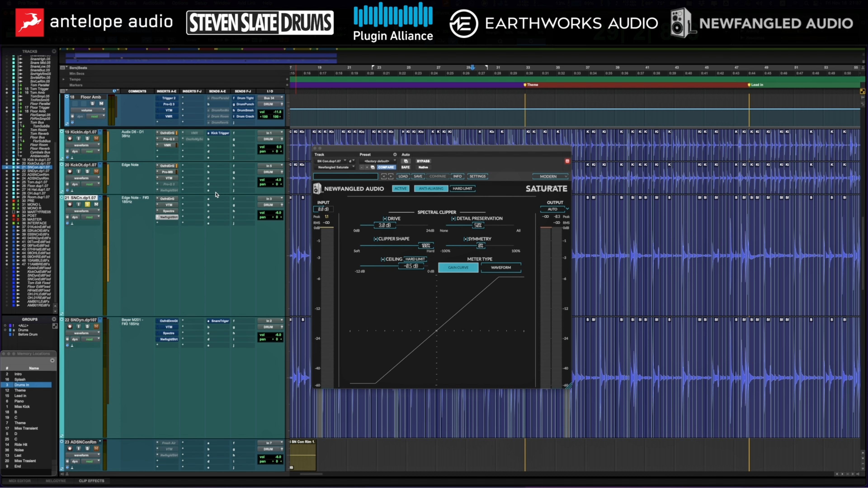Click the CEILING bracket icon
This screenshot has width=868, height=488.
[x=383, y=259]
